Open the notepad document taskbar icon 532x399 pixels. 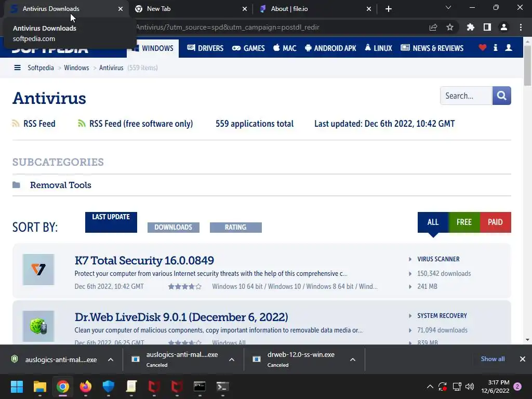131,387
